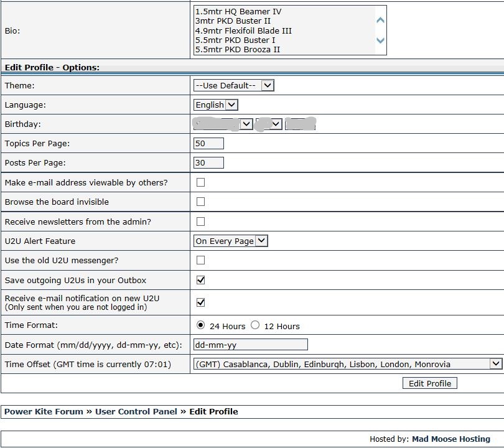Enable newsletters from the admin
Screen dimensions: 504x448
[x=200, y=222]
